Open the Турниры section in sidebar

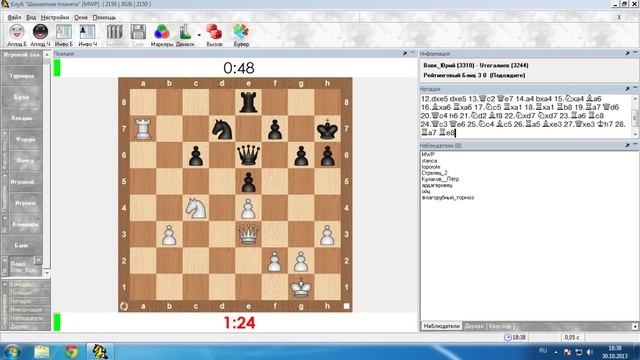[x=22, y=76]
